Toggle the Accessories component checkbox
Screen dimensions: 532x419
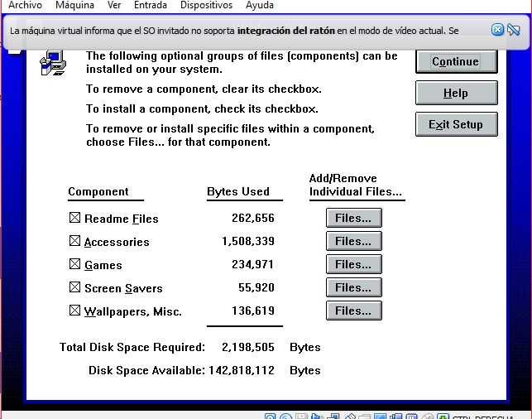point(74,242)
